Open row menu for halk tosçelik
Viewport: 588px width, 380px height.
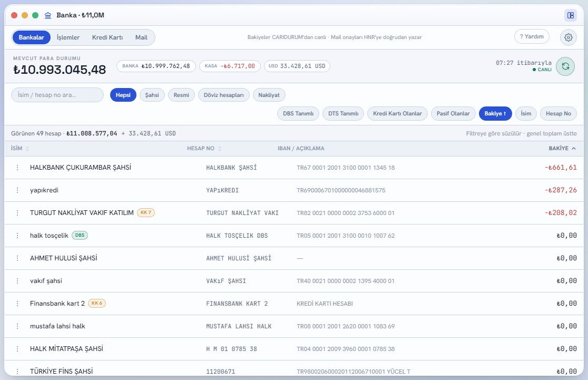[17, 236]
